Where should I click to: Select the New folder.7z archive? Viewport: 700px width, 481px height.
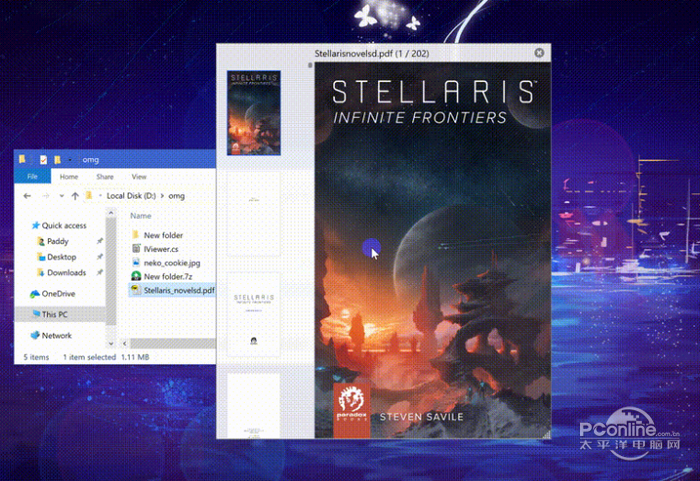pyautogui.click(x=168, y=276)
